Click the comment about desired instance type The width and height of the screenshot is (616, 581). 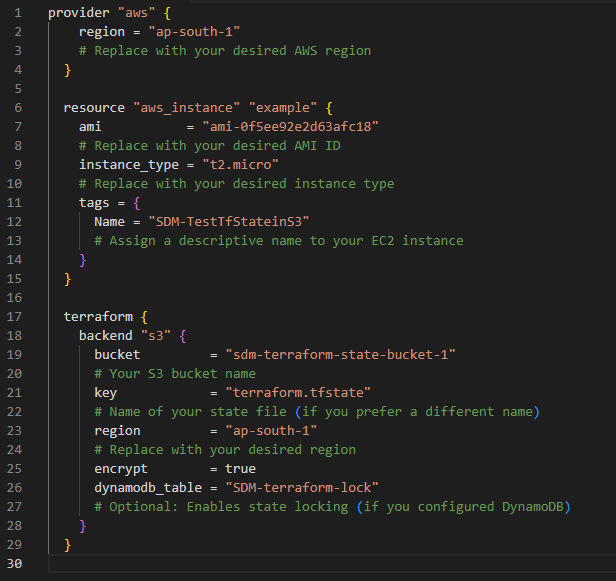click(236, 184)
